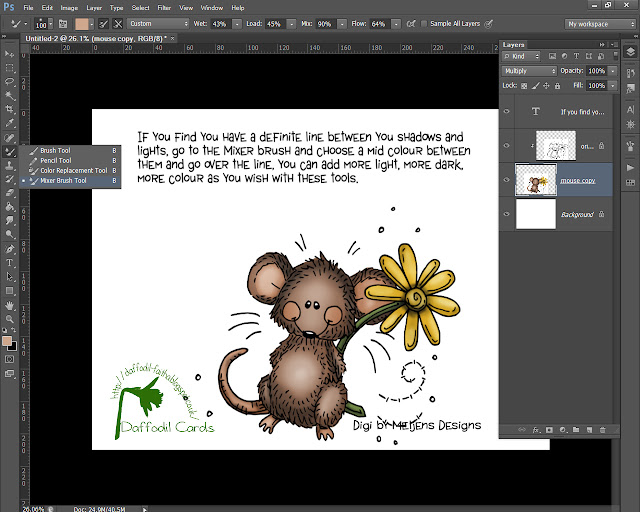This screenshot has height=512, width=640.
Task: Add a layer mask
Action: pyautogui.click(x=549, y=430)
